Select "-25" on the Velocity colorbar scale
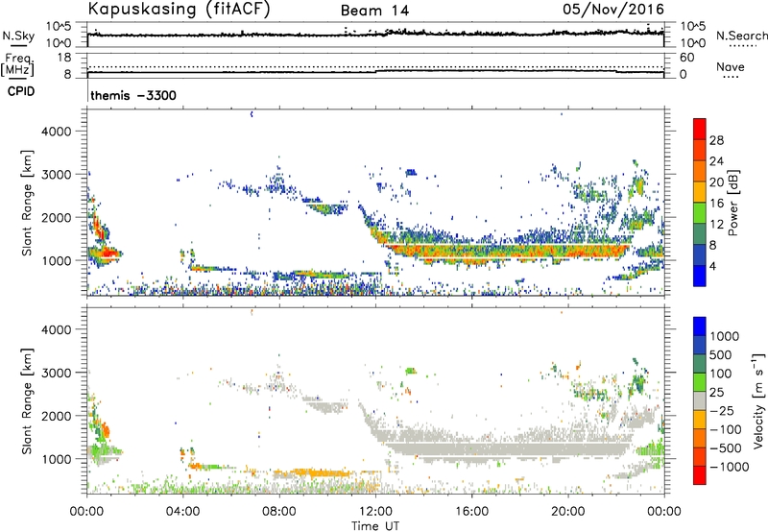 (722, 411)
